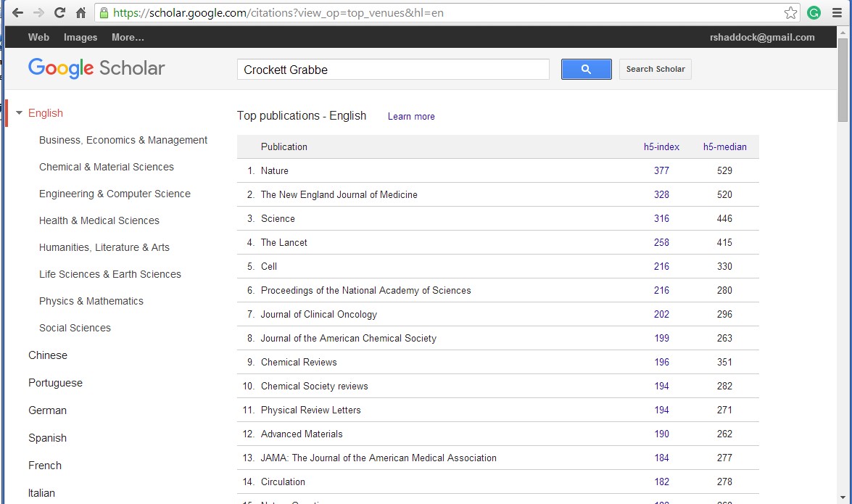The height and width of the screenshot is (504, 852).
Task: Switch to Portuguese top publications
Action: 55,383
